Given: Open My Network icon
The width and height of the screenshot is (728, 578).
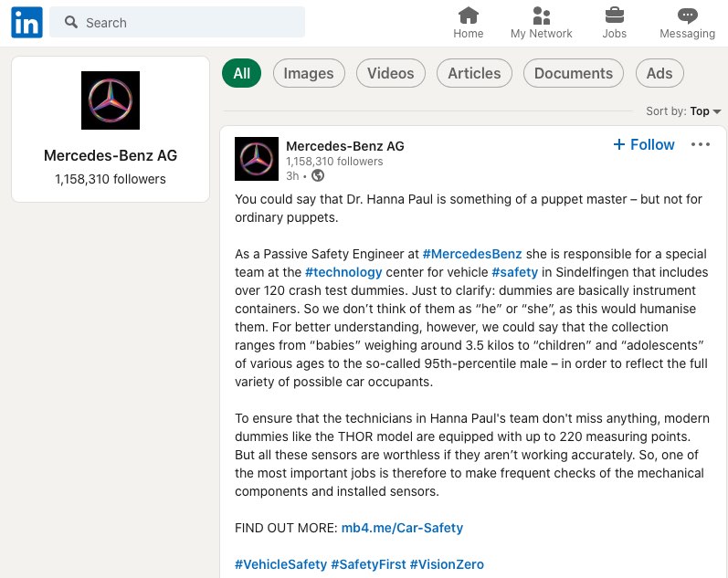Looking at the screenshot, I should point(541,16).
